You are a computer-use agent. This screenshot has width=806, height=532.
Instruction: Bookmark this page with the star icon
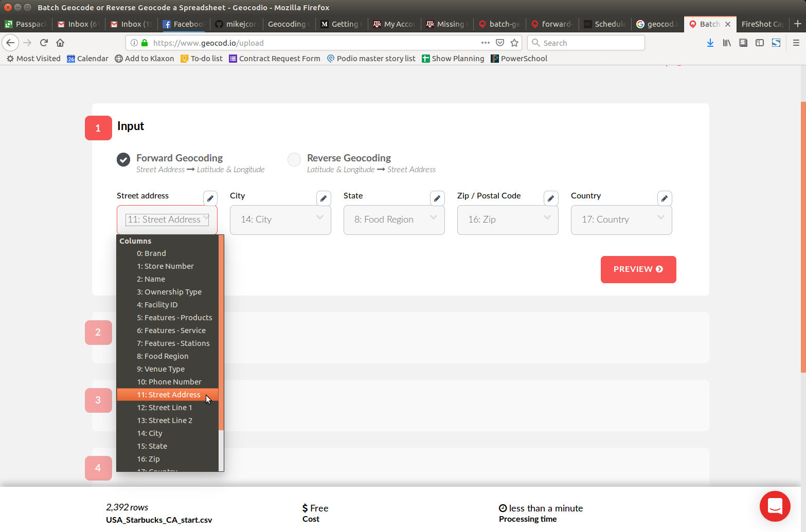(x=514, y=43)
